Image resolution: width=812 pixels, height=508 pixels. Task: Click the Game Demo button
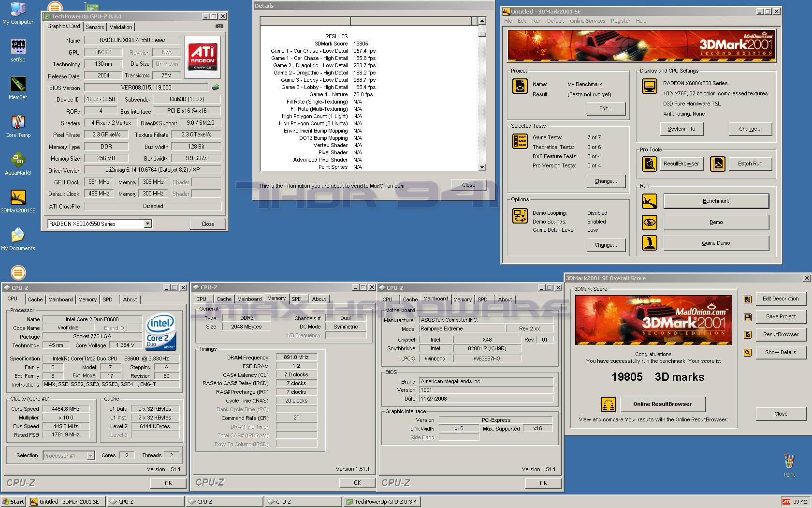[x=716, y=243]
